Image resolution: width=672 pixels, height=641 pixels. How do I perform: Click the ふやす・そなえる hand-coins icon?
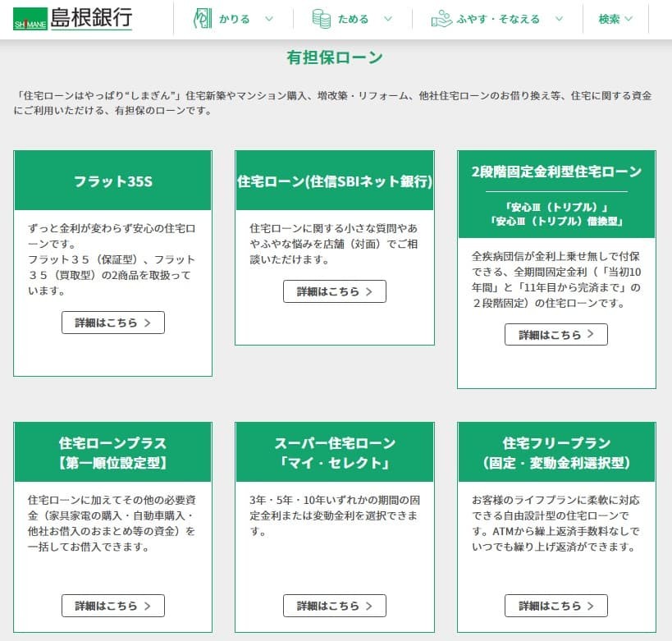pyautogui.click(x=441, y=19)
